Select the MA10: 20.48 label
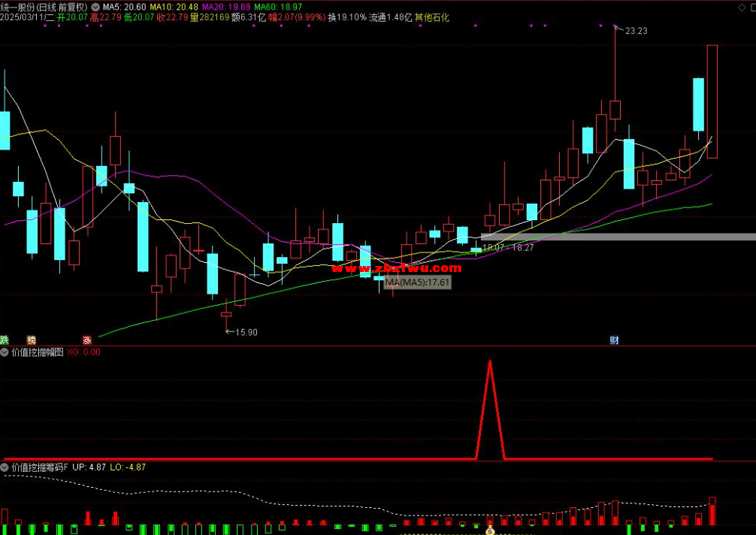Viewport: 756px width, 535px height. pos(174,8)
